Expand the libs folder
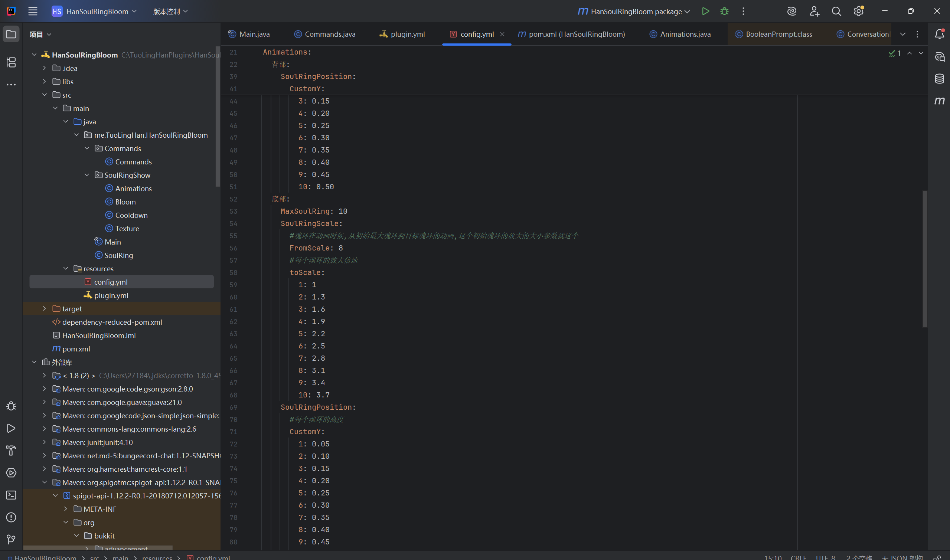Image resolution: width=950 pixels, height=560 pixels. [x=44, y=82]
